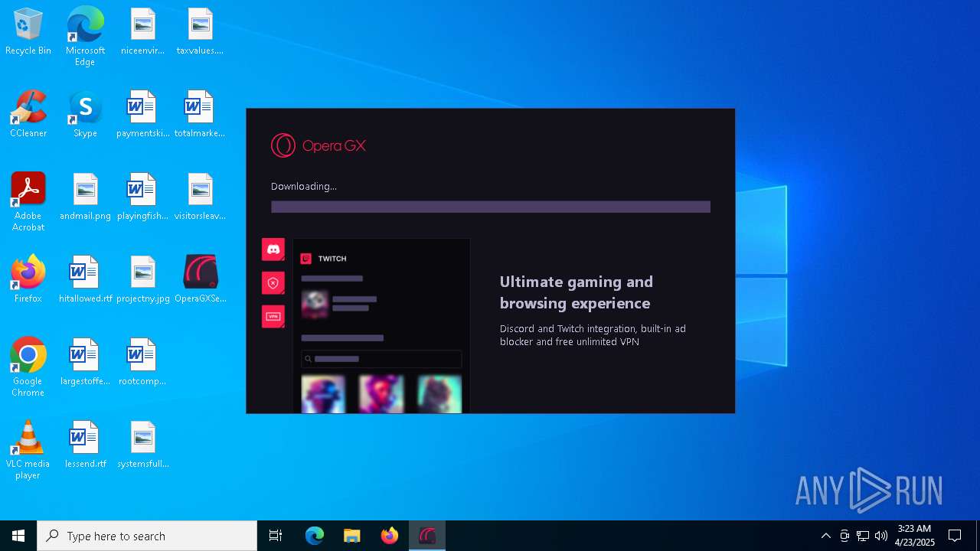The image size is (980, 551).
Task: Select the lessend.rtf document
Action: [x=85, y=445]
